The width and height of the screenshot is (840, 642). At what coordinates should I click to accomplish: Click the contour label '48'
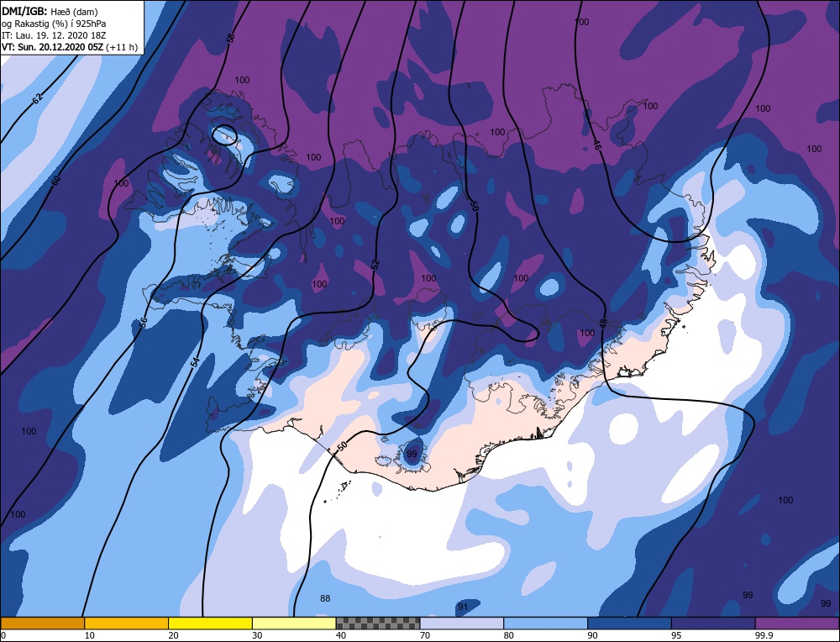coord(602,324)
